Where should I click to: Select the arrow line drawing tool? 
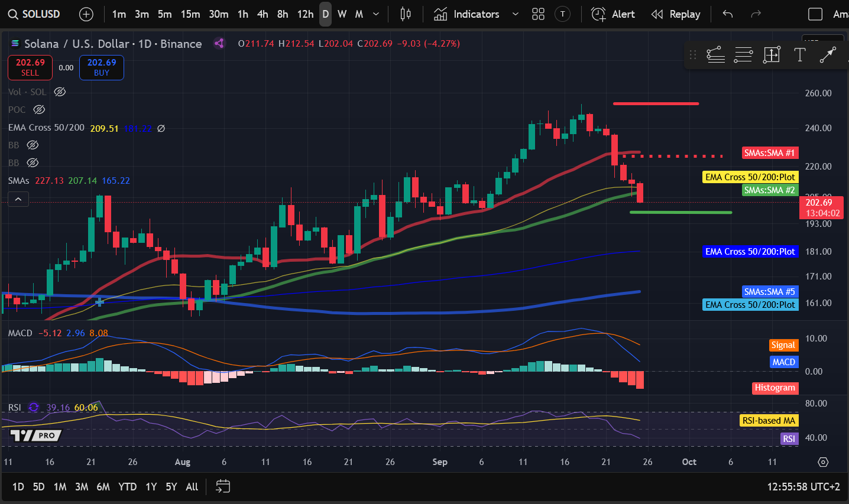tap(828, 55)
